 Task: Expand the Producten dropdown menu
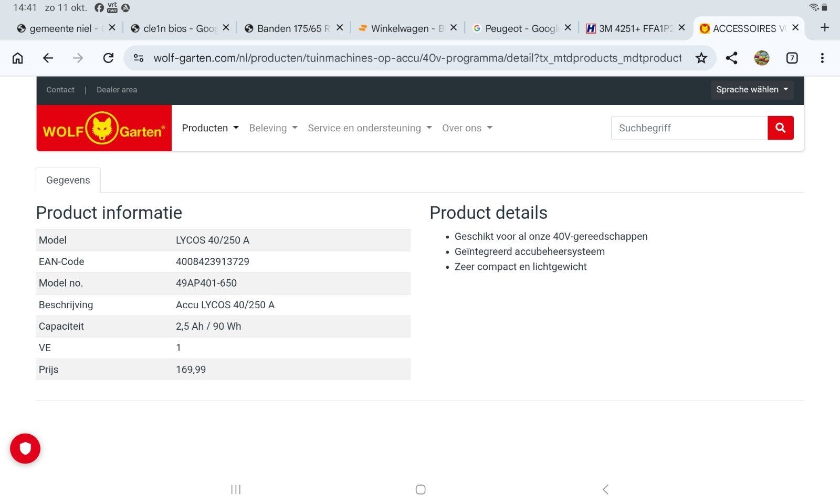(210, 128)
